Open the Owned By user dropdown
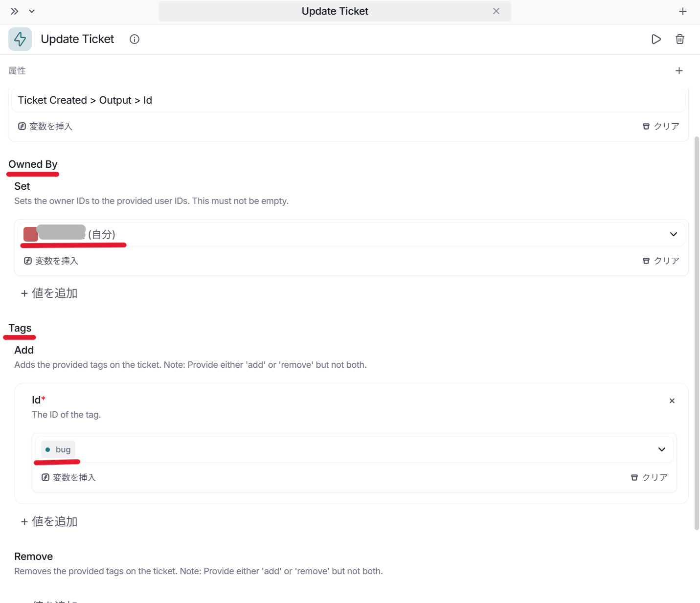 click(673, 234)
